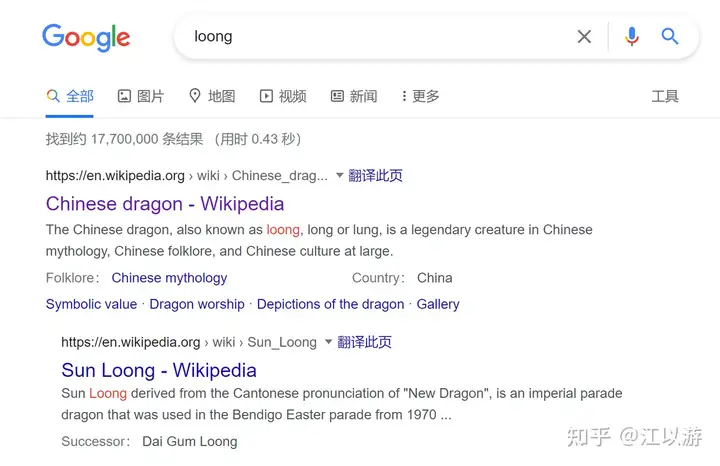Image resolution: width=720 pixels, height=466 pixels.
Task: Open the Dragon worship sitelink
Action: pyautogui.click(x=197, y=304)
